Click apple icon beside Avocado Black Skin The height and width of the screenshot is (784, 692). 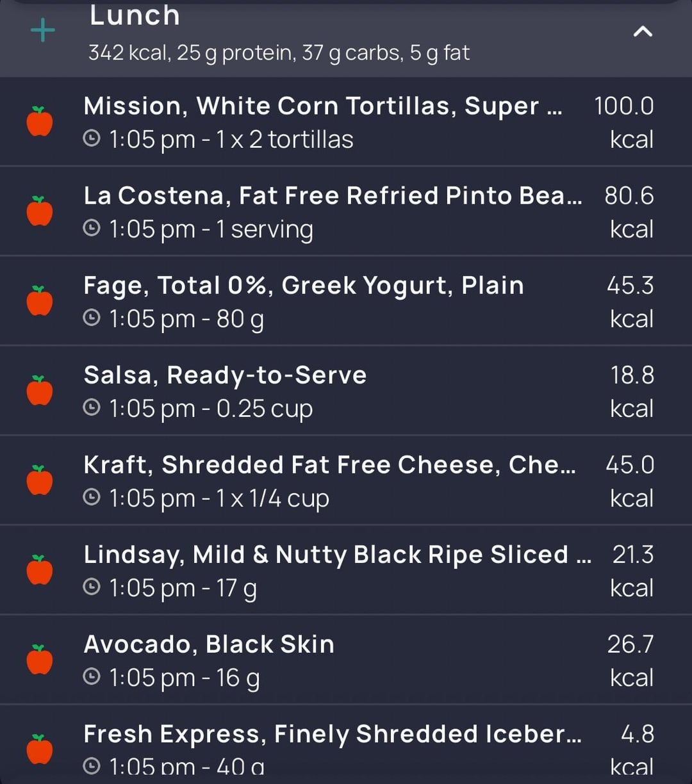(x=40, y=659)
